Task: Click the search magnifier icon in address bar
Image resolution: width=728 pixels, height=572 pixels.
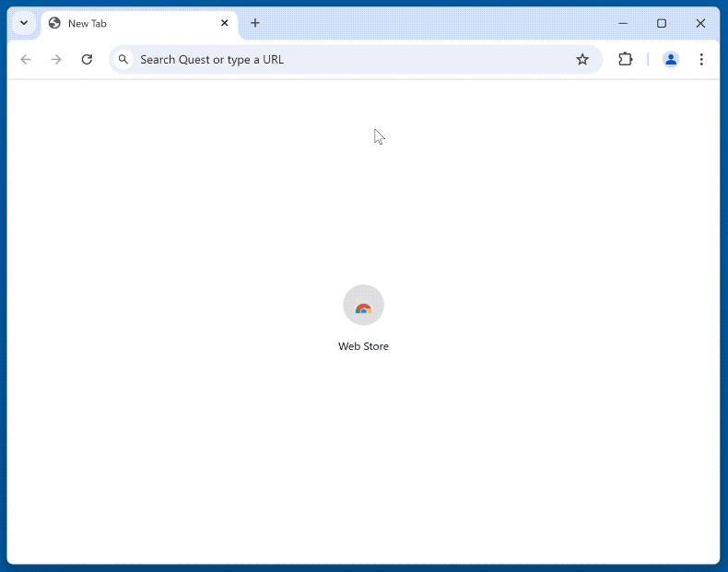Action: point(123,59)
